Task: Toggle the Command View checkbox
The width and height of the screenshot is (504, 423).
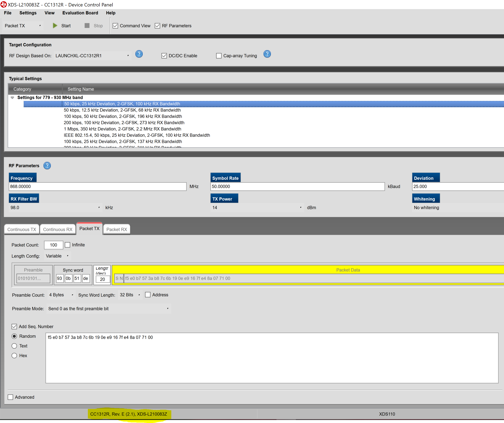Action: (115, 26)
